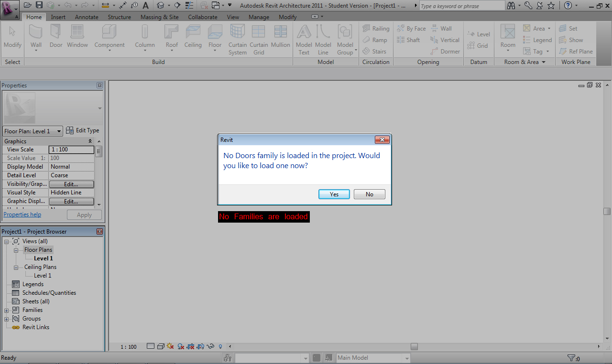The image size is (612, 364).
Task: Collapse the Graphics properties section
Action: 90,141
